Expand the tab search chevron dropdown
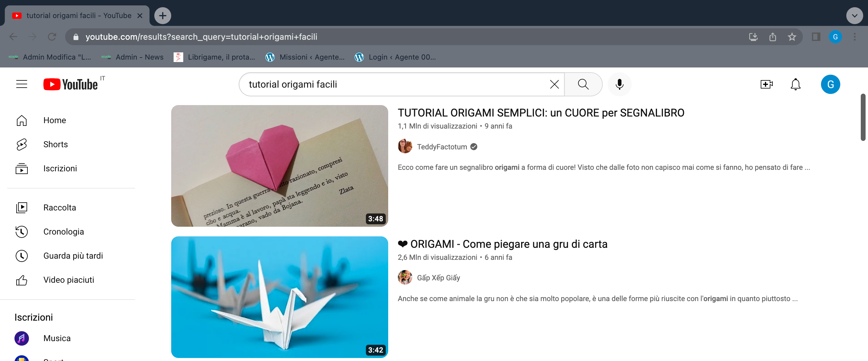 click(854, 15)
